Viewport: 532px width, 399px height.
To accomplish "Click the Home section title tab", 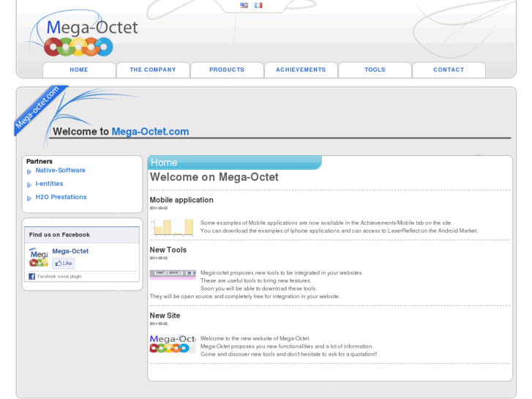I will point(234,163).
